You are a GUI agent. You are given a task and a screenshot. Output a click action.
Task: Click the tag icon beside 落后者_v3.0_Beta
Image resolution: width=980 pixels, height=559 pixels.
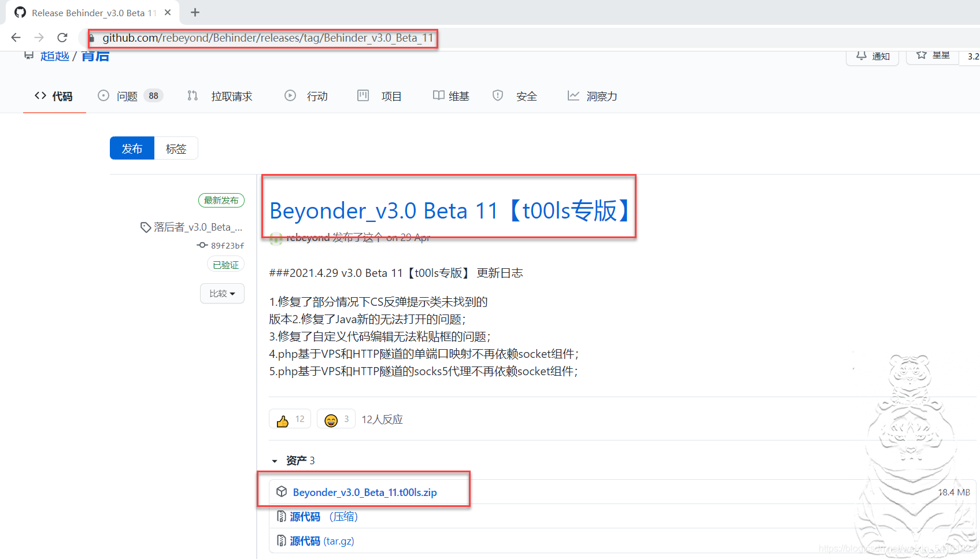coord(146,227)
